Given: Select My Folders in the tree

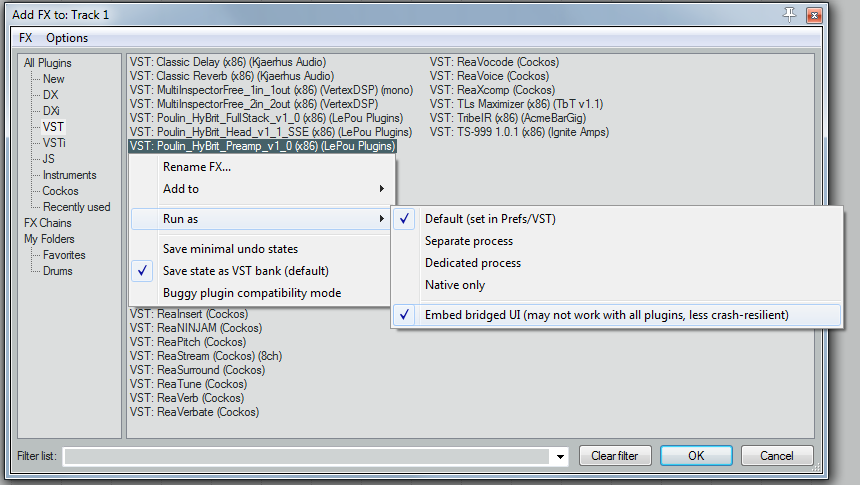Looking at the screenshot, I should pyautogui.click(x=49, y=239).
